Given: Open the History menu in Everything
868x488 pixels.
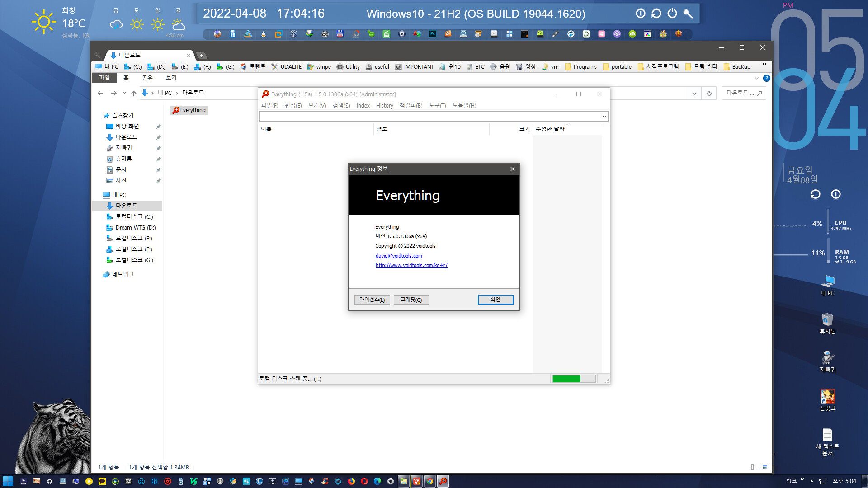Looking at the screenshot, I should tap(384, 105).
